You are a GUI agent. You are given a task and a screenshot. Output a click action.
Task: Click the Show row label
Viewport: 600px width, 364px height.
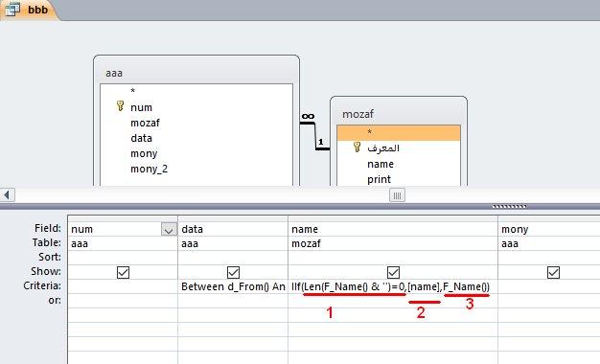coord(46,271)
